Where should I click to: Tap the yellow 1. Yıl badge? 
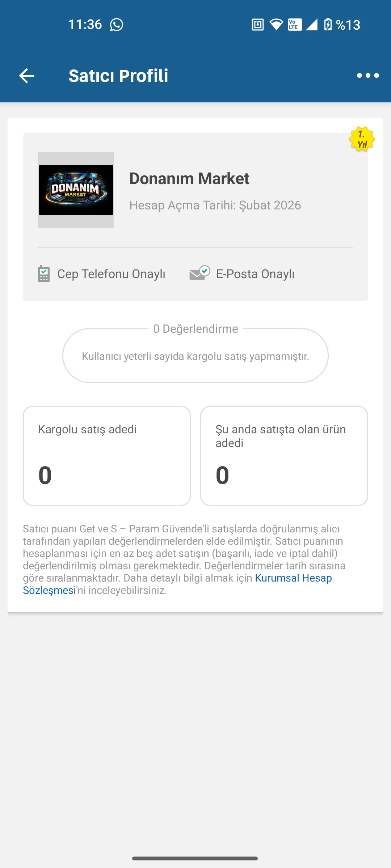[x=362, y=139]
